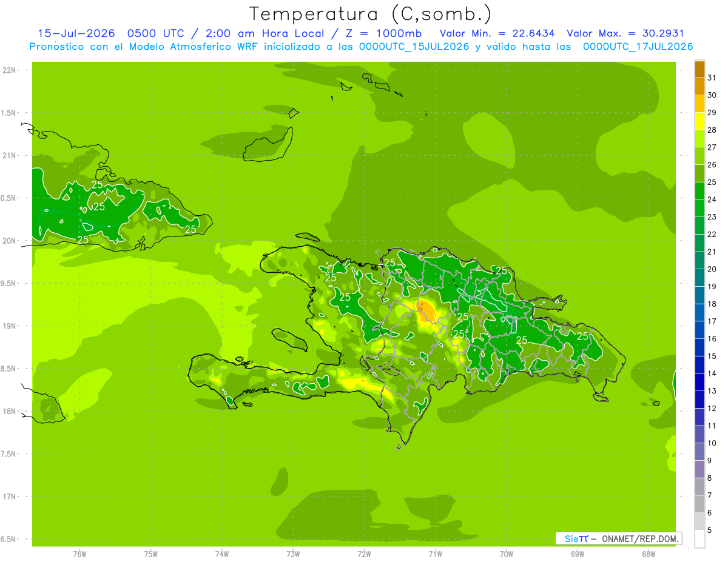
Task: Click the color bar label '31'
Action: [x=712, y=78]
